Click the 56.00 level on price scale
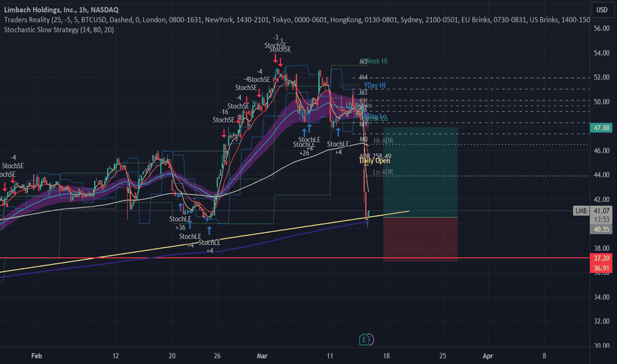 pos(601,28)
